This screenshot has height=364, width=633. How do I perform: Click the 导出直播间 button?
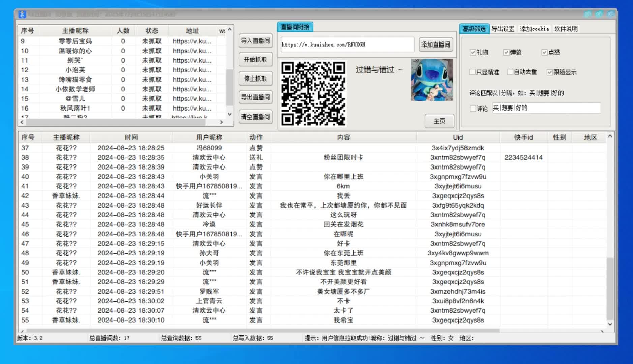pos(255,97)
